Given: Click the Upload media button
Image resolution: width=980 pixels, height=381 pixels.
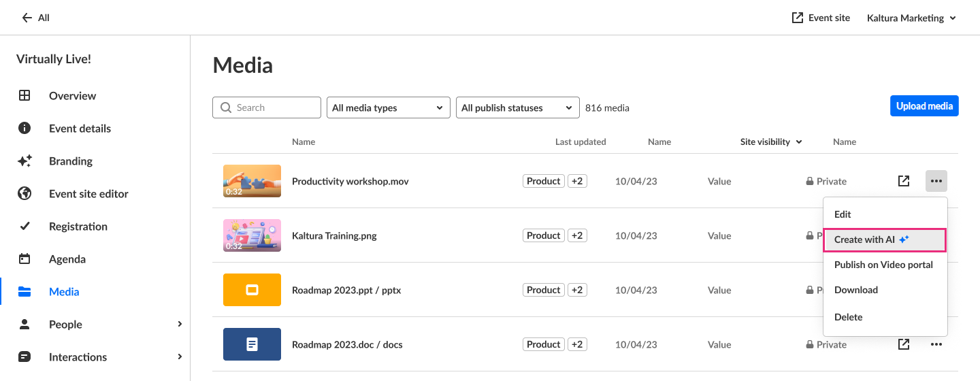Looking at the screenshot, I should (x=924, y=106).
